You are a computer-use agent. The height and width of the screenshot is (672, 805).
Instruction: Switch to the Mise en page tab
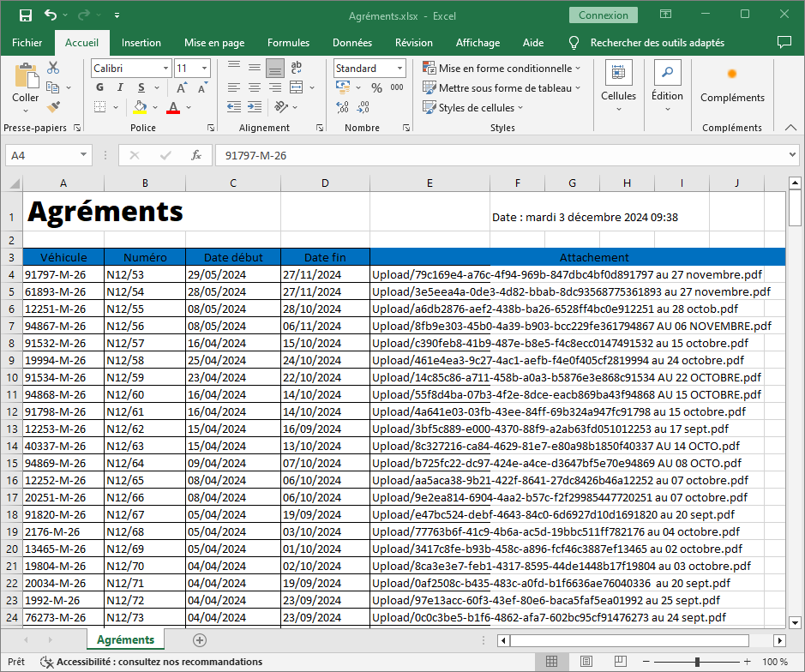coord(214,43)
